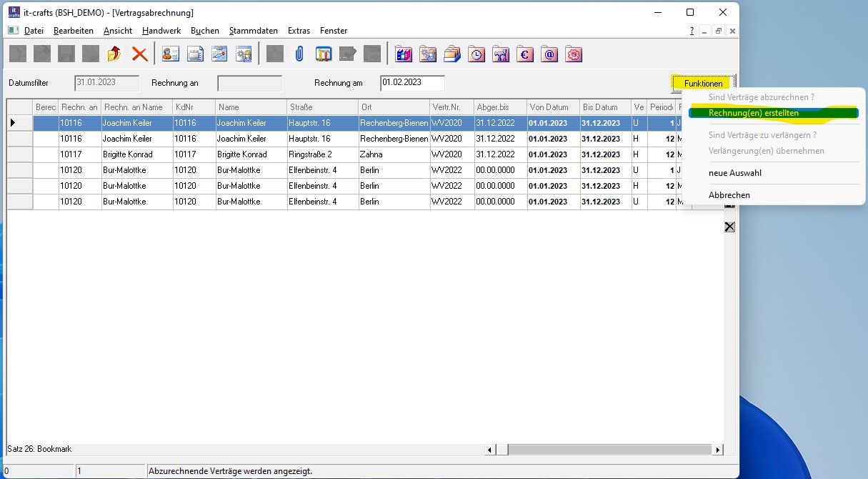Open the folder with euro sign icon
Screen dimensions: 868x479
[x=525, y=54]
